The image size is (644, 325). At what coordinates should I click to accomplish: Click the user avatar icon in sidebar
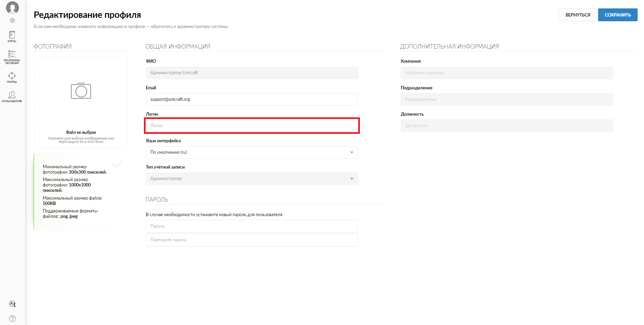pos(12,7)
